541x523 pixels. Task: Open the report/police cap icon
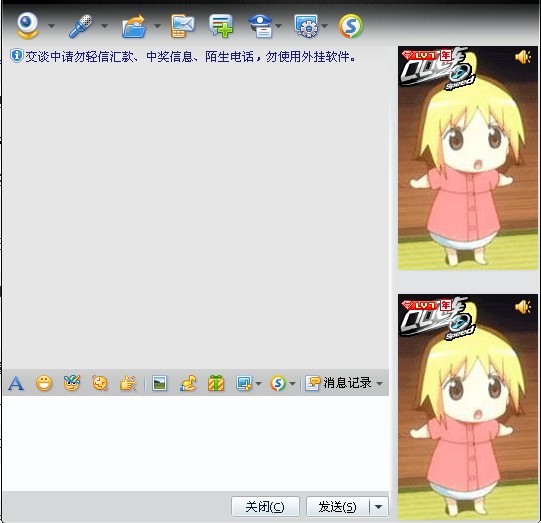pos(260,26)
